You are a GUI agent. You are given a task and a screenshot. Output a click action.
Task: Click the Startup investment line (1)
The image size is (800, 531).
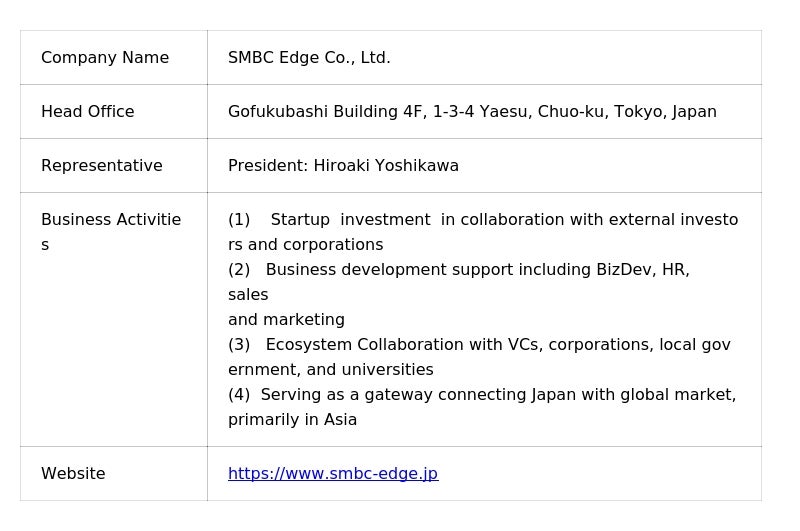(x=483, y=220)
